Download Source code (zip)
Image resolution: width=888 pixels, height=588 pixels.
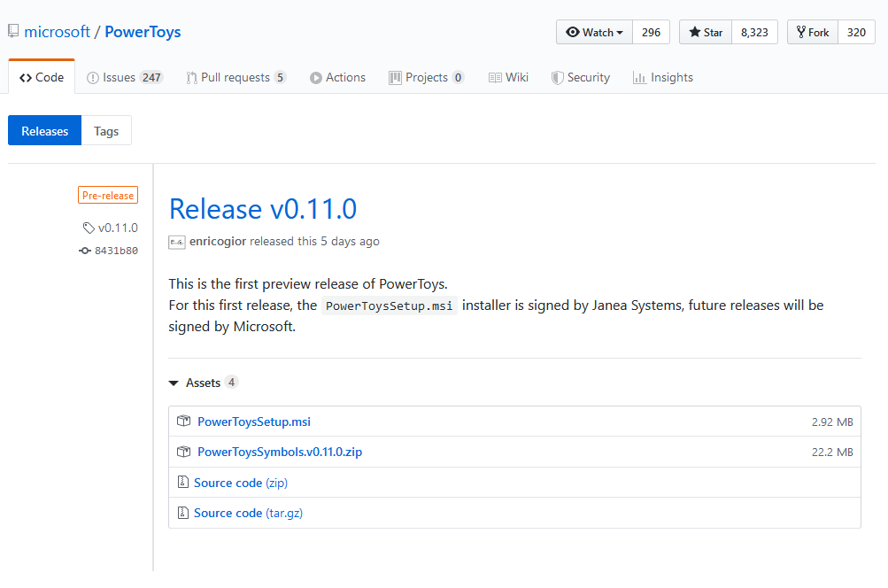click(241, 483)
